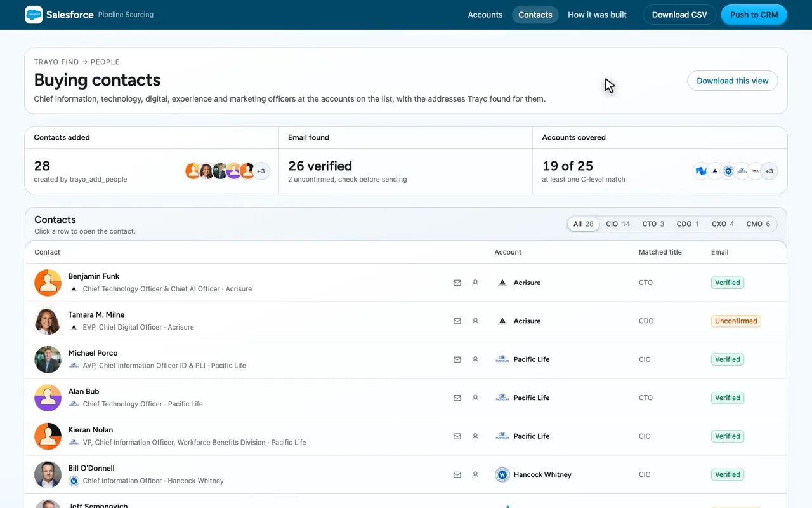Screen dimensions: 812x508
Task: Click the 26 verified statistic
Action: (320, 166)
